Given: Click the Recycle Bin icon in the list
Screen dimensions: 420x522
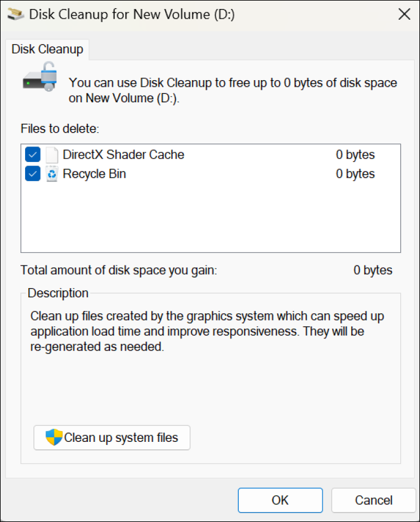Looking at the screenshot, I should pos(53,174).
